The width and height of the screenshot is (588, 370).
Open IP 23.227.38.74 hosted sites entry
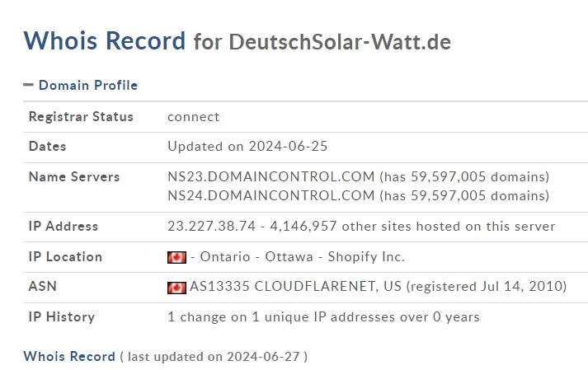(361, 226)
